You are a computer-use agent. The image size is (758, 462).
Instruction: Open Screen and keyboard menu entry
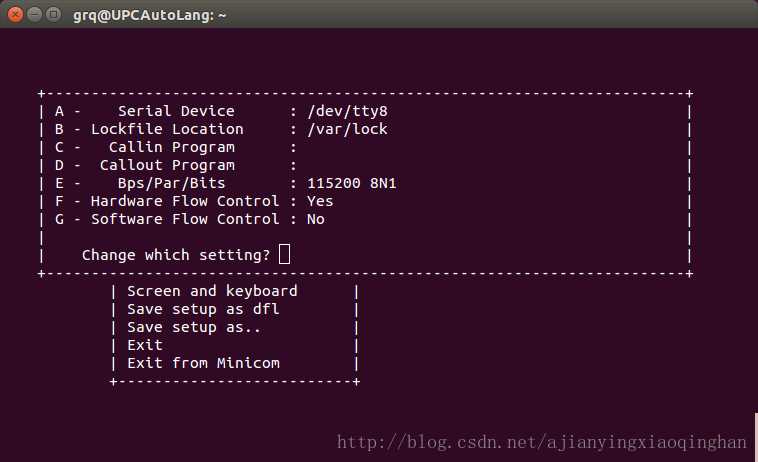[212, 291]
